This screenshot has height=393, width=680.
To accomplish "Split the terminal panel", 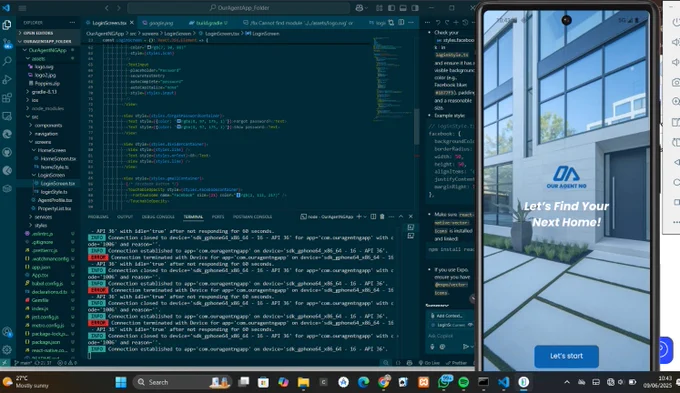I will (373, 216).
